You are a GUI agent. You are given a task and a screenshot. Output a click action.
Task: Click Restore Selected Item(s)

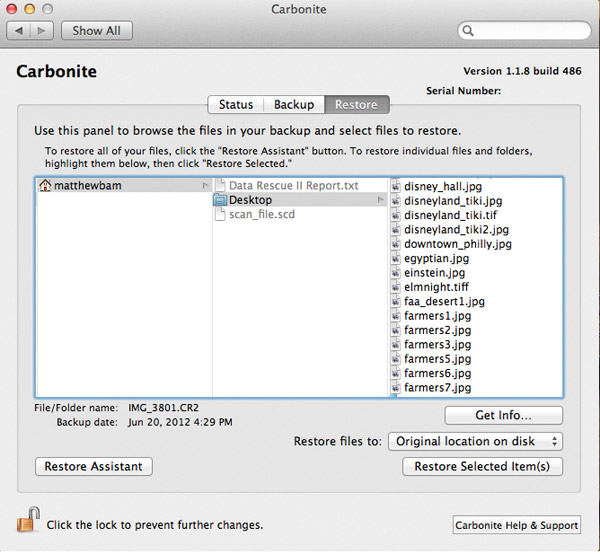482,466
